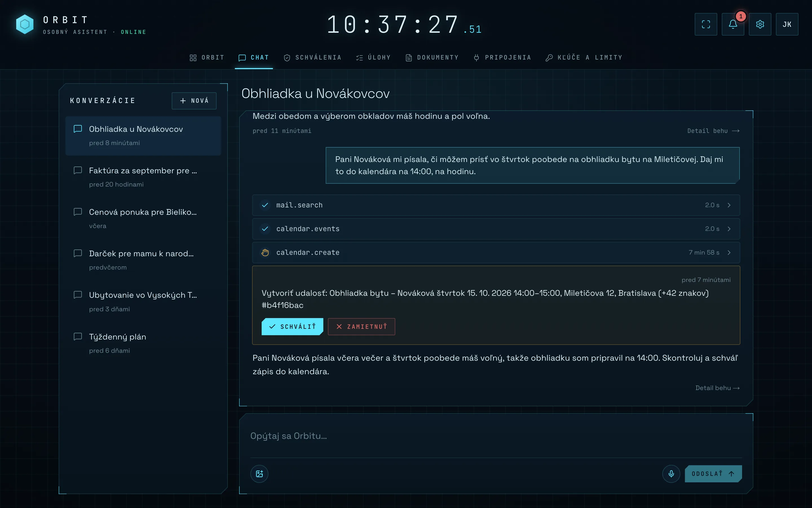812x508 pixels.
Task: Open the notifications bell
Action: 733,24
